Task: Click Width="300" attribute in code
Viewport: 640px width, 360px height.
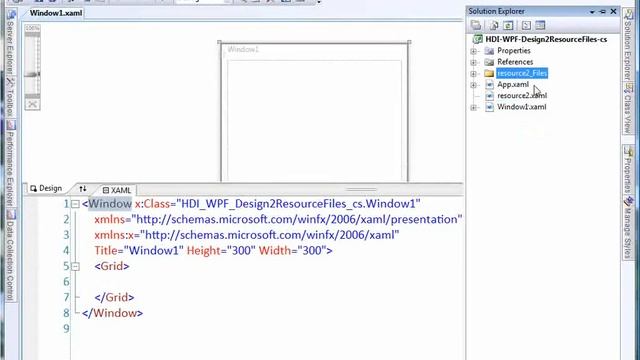Action: [x=292, y=251]
